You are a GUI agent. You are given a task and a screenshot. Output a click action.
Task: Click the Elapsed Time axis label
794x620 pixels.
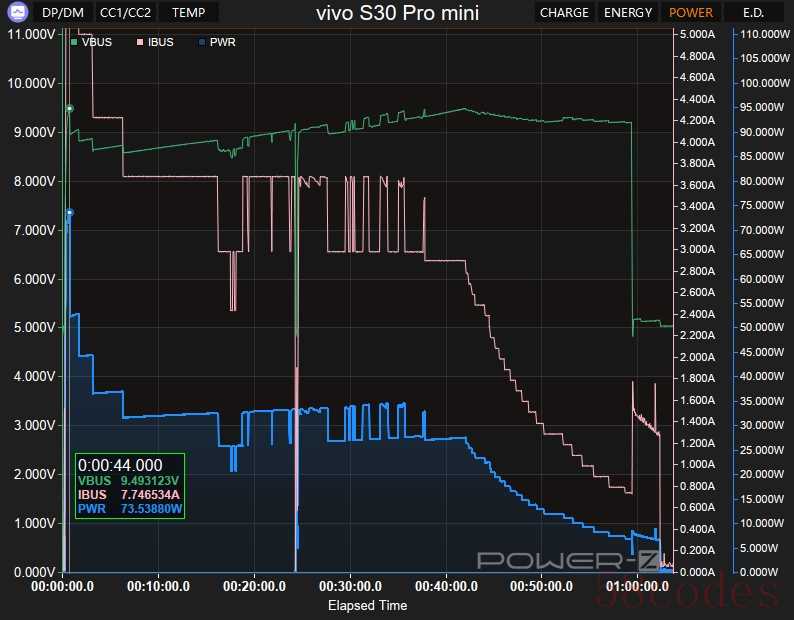coord(367,605)
